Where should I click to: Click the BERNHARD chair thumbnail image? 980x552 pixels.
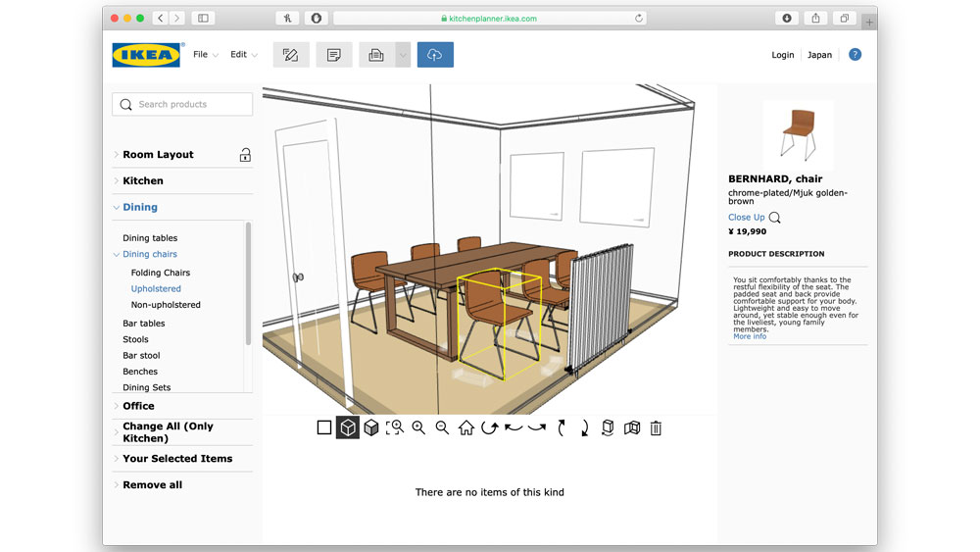798,135
